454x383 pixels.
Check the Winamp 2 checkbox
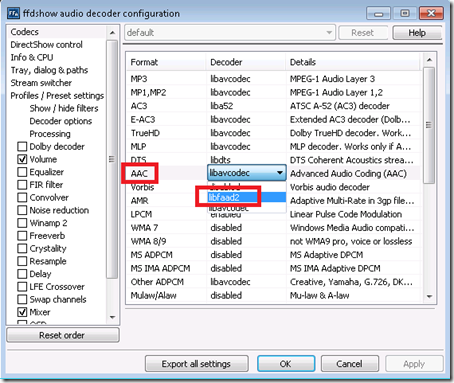(x=22, y=223)
